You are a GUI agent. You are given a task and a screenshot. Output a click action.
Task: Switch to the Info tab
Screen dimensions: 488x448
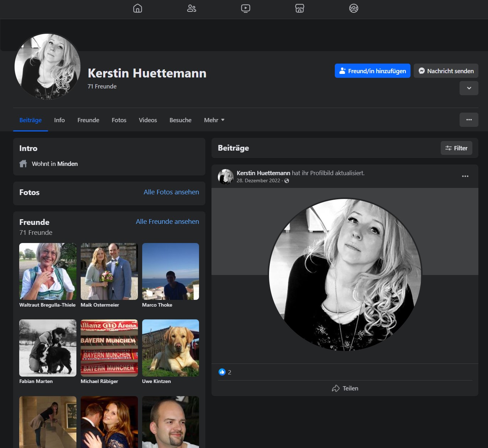[x=59, y=120]
